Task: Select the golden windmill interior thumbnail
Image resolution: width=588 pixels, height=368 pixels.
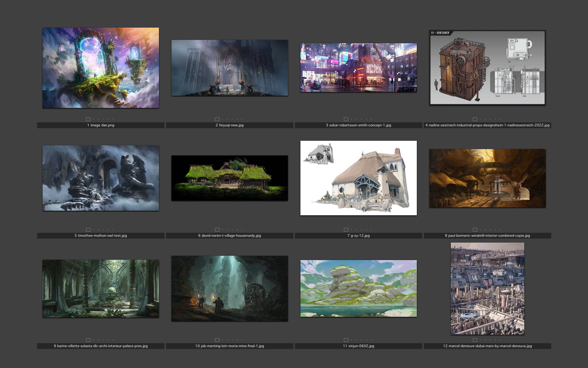Action: (488, 178)
